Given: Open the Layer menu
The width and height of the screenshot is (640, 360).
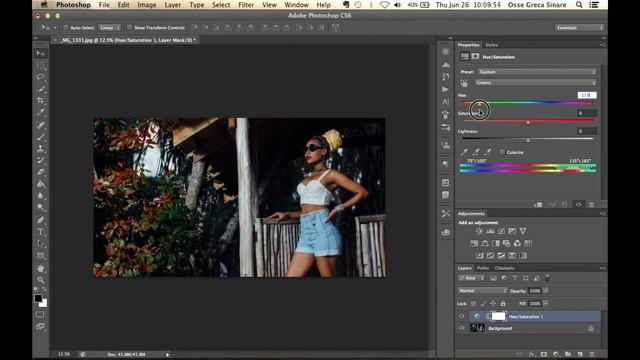Looking at the screenshot, I should [173, 5].
